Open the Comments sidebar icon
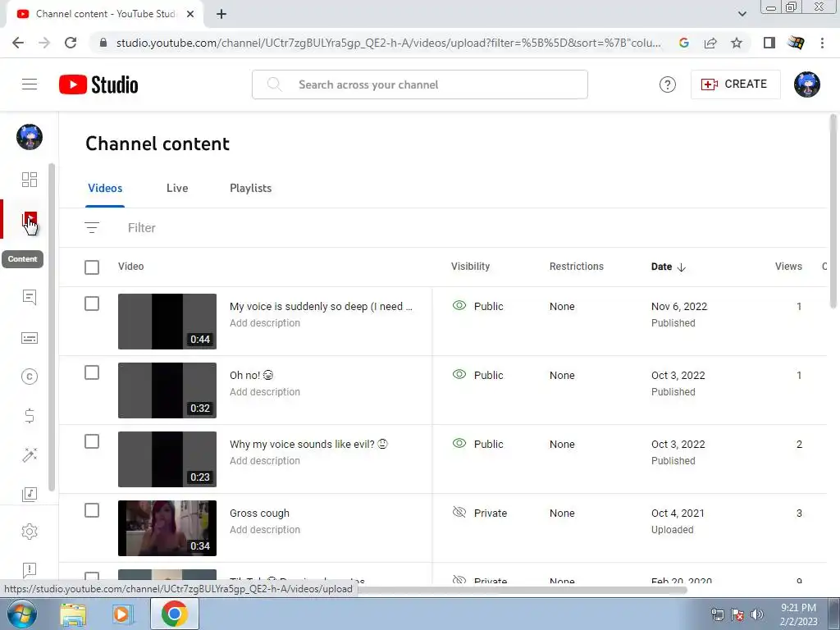The image size is (840, 630). point(30,297)
